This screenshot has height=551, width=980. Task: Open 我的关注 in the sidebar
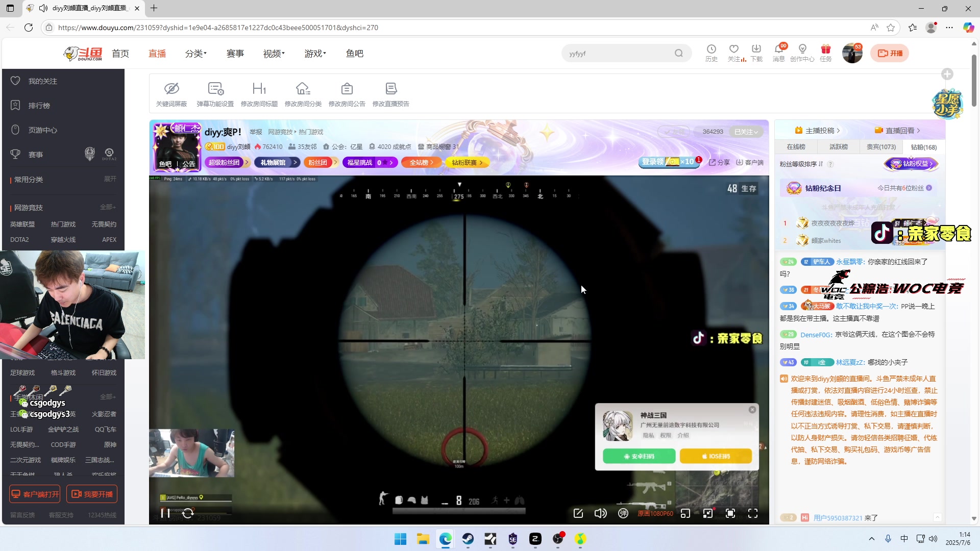point(42,81)
